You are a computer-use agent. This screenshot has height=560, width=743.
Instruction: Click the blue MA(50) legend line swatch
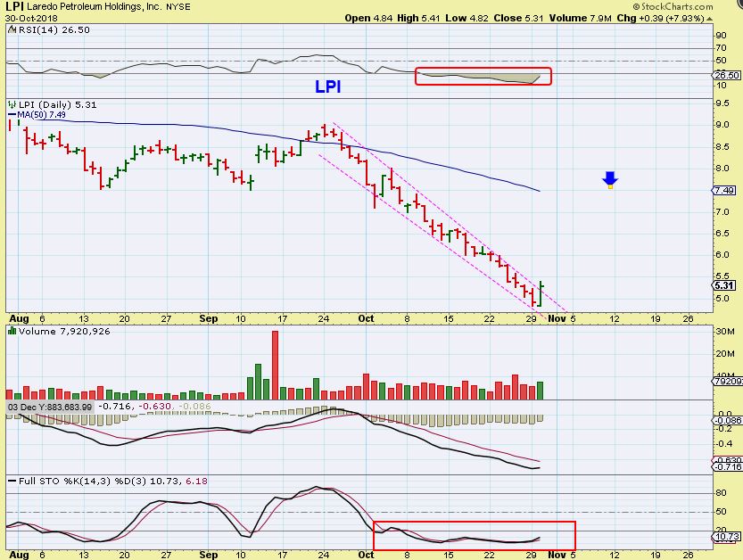tap(12, 115)
